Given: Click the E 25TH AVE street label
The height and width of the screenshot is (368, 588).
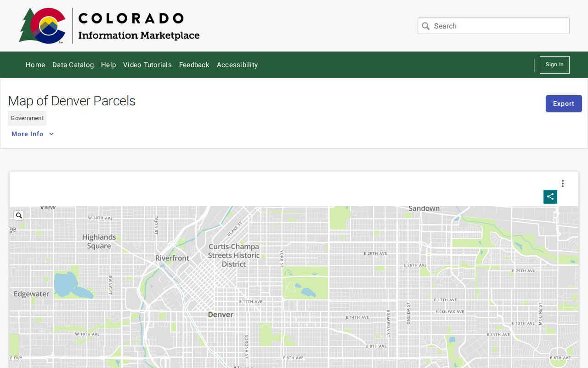Looking at the screenshot, I should (x=524, y=271).
